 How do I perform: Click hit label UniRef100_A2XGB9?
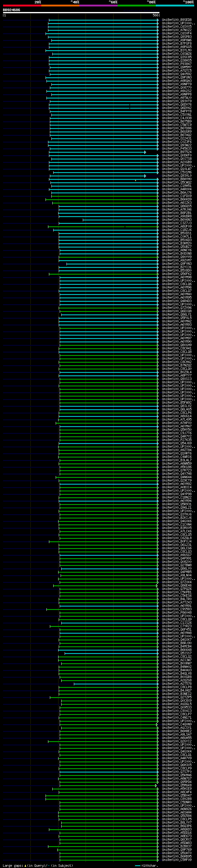(177, 162)
